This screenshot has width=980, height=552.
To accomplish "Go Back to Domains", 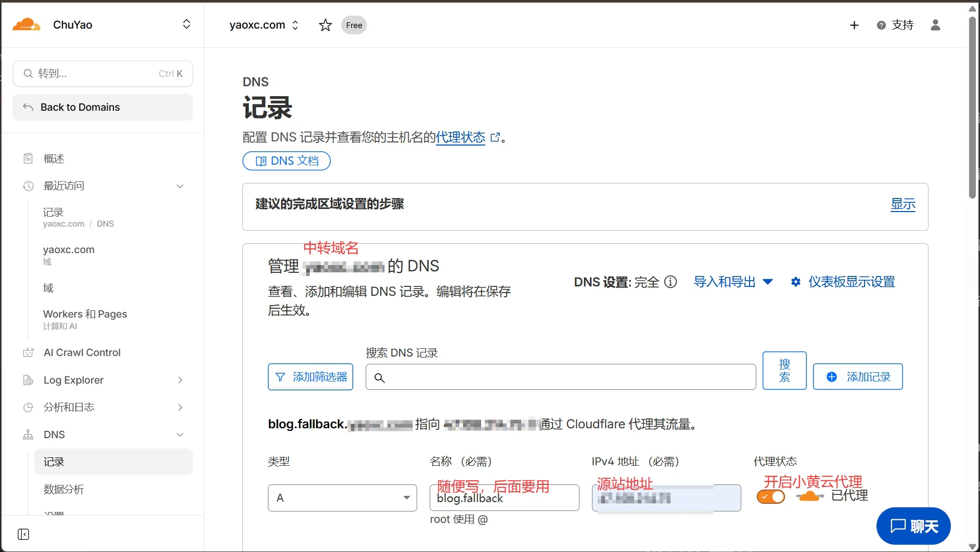I will pos(103,107).
